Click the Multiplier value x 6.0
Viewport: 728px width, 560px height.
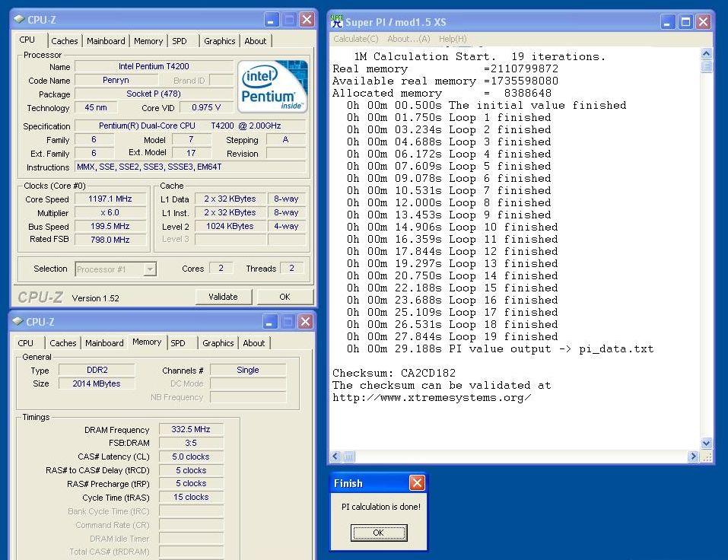(110, 213)
